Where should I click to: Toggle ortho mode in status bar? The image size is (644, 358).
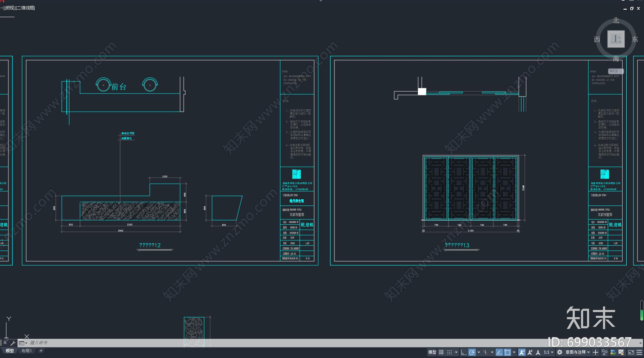tap(464, 352)
